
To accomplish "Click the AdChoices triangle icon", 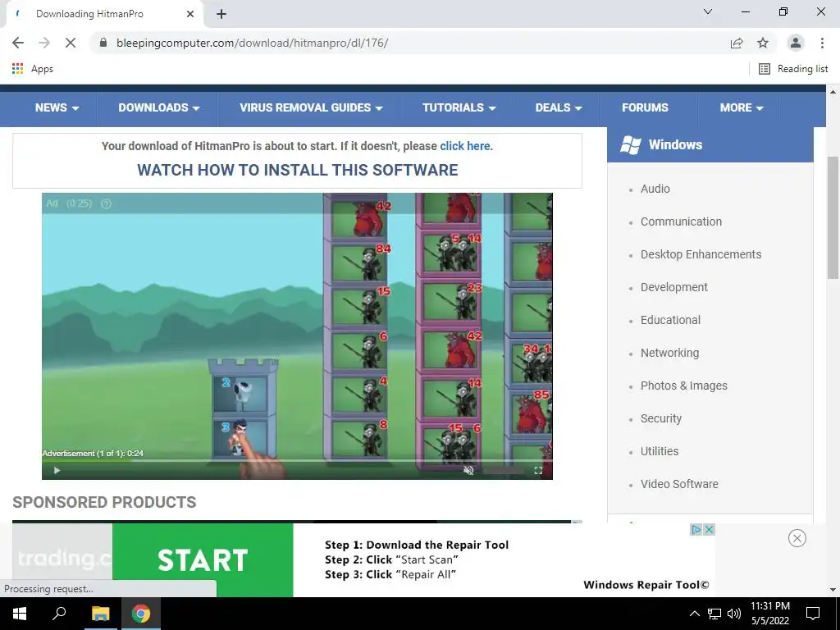I will 696,529.
